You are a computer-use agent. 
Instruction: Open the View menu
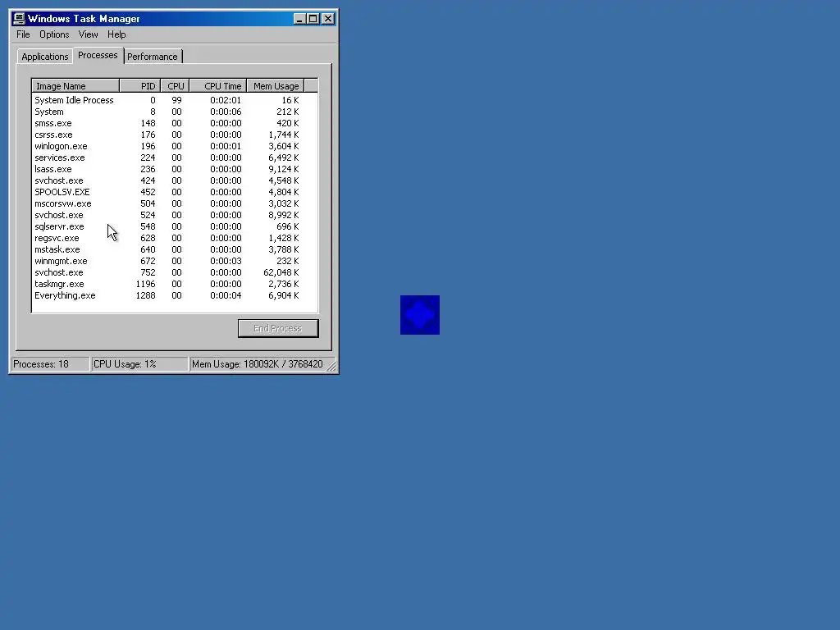click(x=88, y=34)
